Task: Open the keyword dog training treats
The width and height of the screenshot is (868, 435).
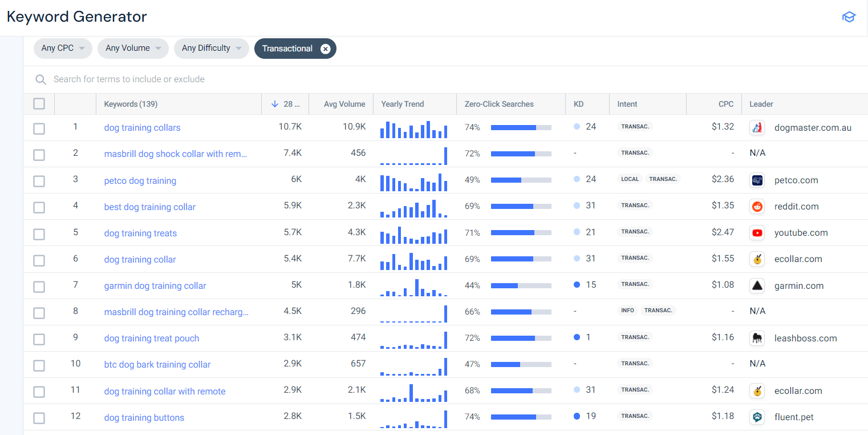Action: pyautogui.click(x=140, y=233)
